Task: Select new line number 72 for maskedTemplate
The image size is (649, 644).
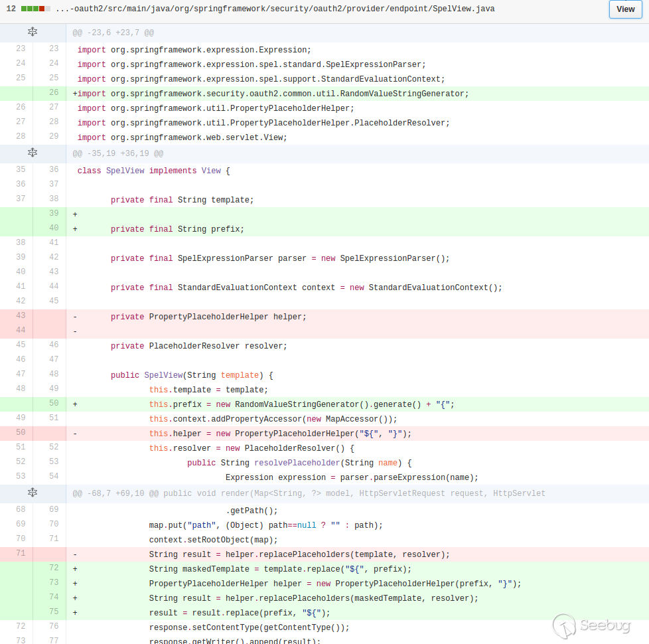Action: pyautogui.click(x=53, y=568)
